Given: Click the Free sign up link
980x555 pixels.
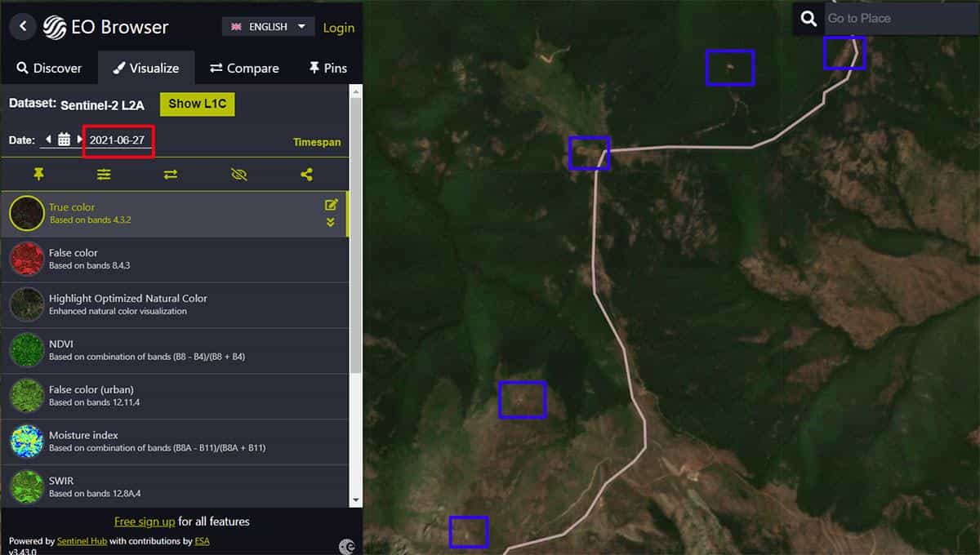Looking at the screenshot, I should (x=145, y=522).
